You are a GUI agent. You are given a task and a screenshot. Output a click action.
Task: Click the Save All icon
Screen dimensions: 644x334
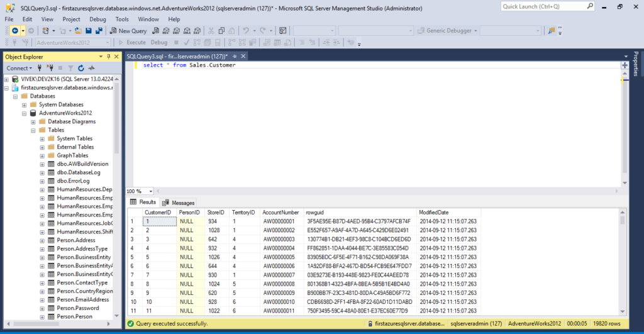pyautogui.click(x=99, y=31)
